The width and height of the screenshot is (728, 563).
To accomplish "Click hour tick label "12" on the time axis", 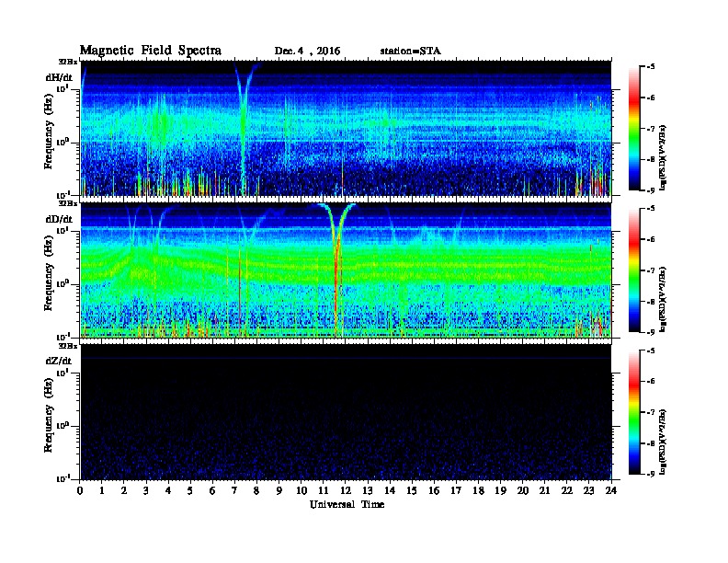I will click(x=346, y=490).
